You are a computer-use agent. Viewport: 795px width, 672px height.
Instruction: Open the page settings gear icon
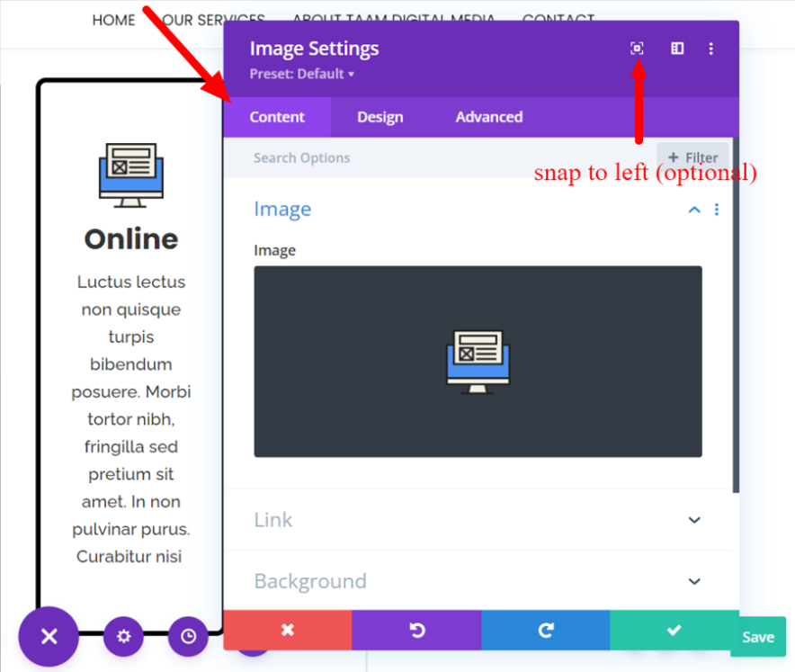click(x=123, y=637)
